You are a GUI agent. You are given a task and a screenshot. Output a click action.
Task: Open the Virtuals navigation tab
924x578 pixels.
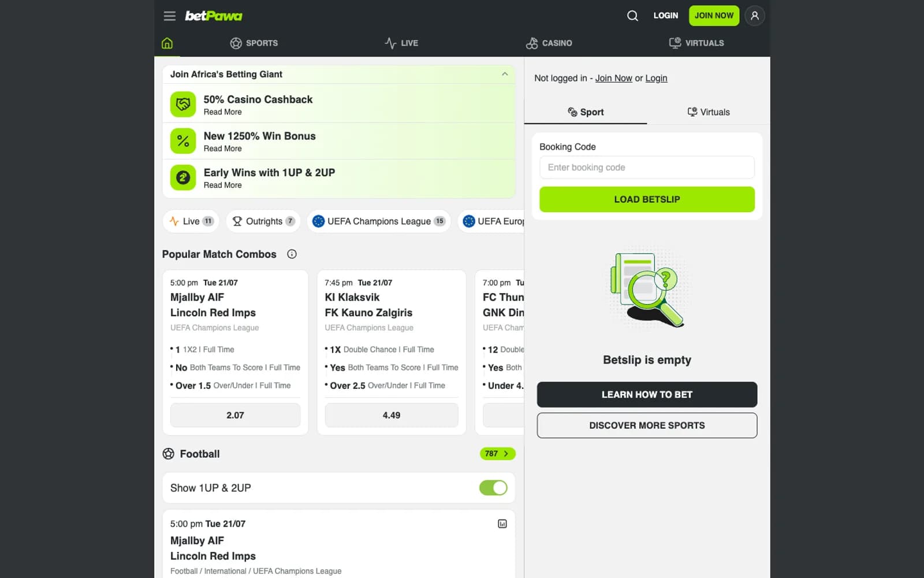(x=696, y=43)
